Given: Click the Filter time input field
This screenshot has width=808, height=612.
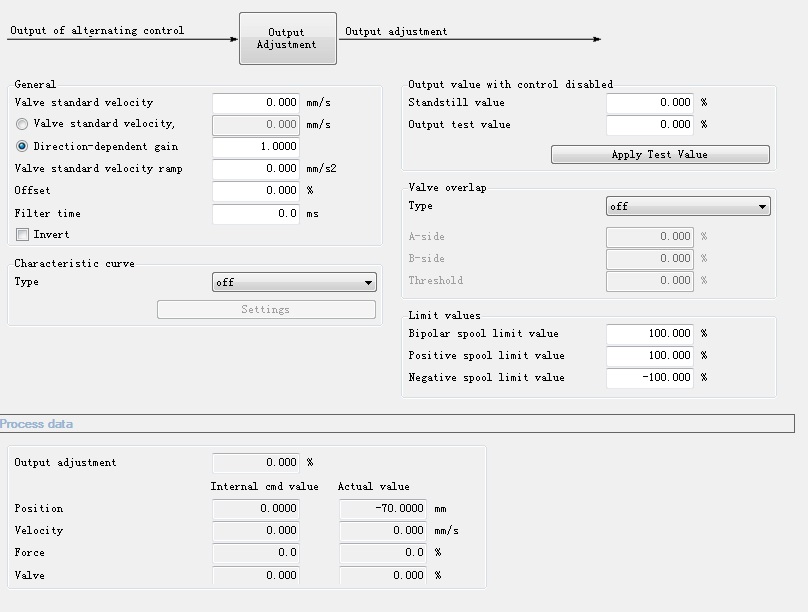Looking at the screenshot, I should [256, 213].
